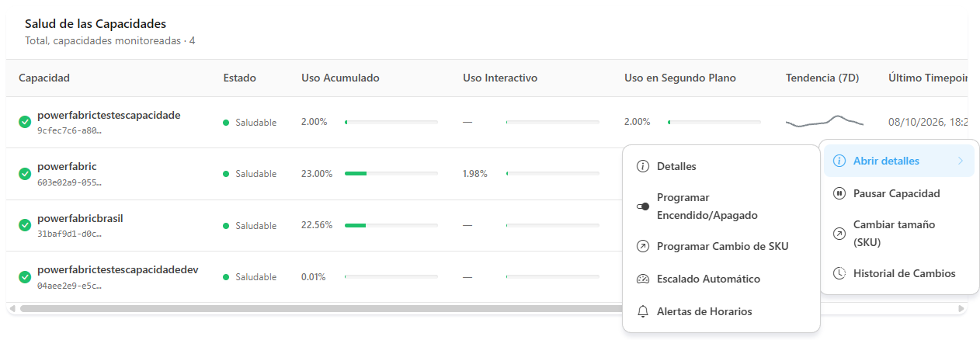This screenshot has height=340, width=980.
Task: Click the 22.56% usage bar for powerfabricbrasil
Action: 391,226
